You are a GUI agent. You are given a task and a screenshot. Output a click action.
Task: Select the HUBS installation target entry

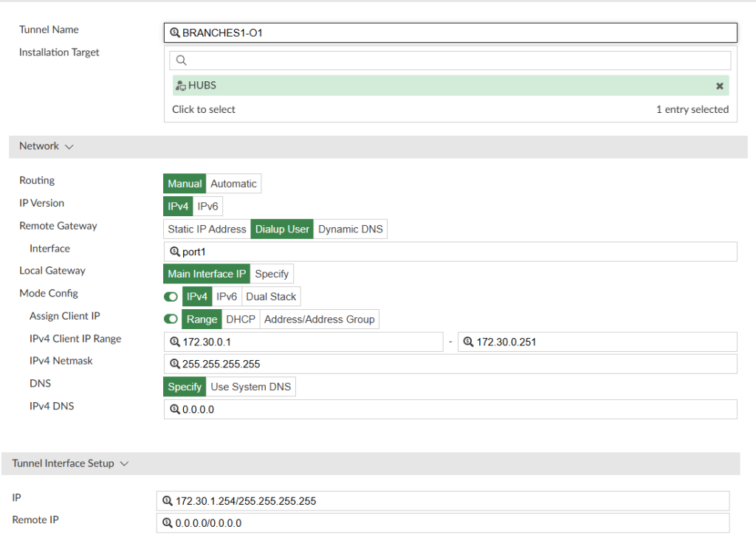[450, 86]
